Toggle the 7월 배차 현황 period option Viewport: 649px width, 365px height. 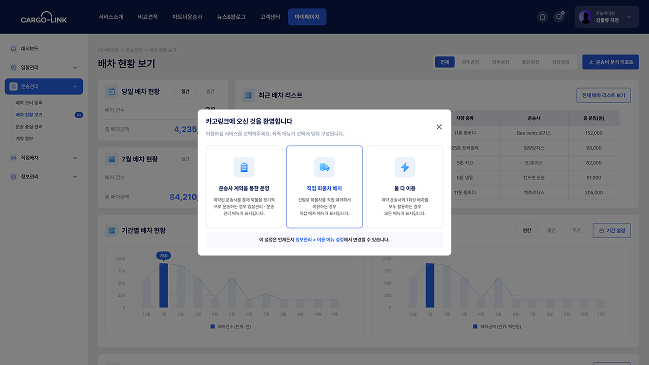(185, 159)
